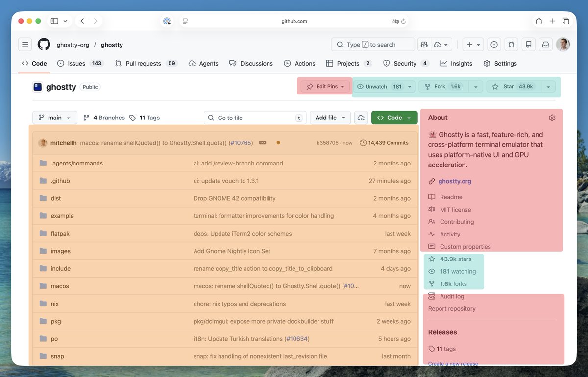Open the Security tab
This screenshot has height=377, width=588.
406,64
